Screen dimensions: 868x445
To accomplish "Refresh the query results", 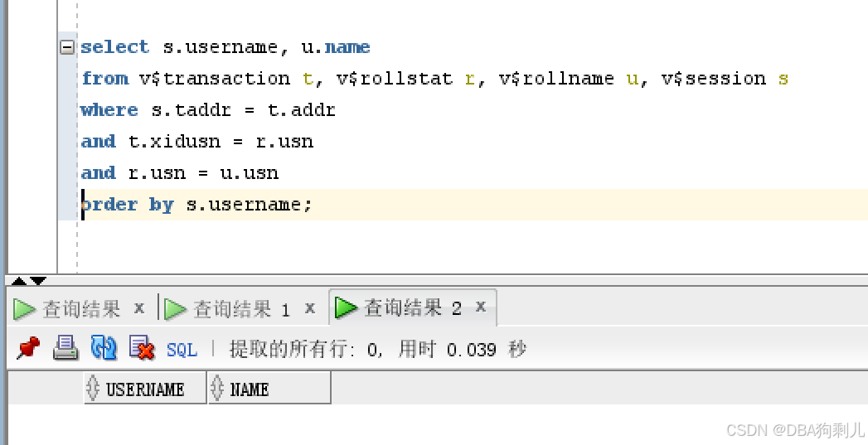I will pos(104,348).
